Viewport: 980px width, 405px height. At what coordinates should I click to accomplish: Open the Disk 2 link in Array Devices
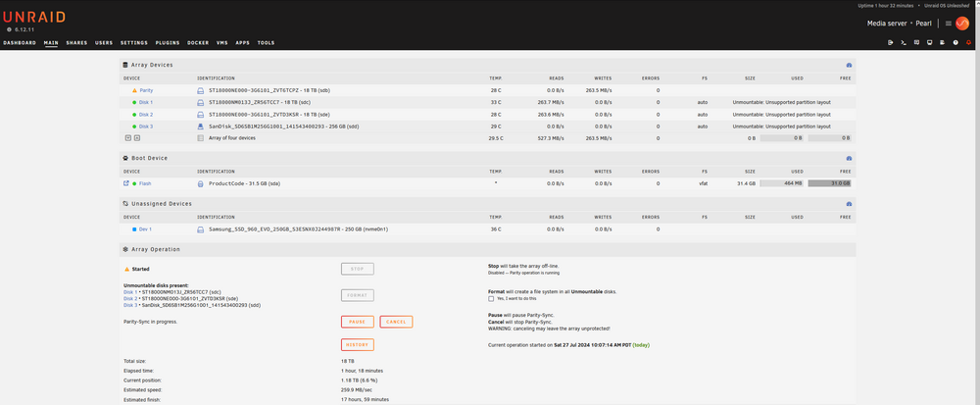146,115
